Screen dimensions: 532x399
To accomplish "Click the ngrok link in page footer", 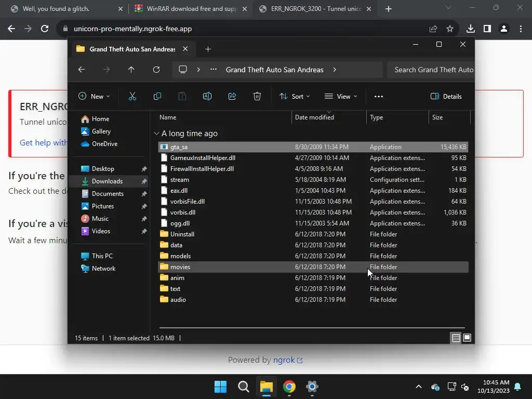I will (x=288, y=360).
